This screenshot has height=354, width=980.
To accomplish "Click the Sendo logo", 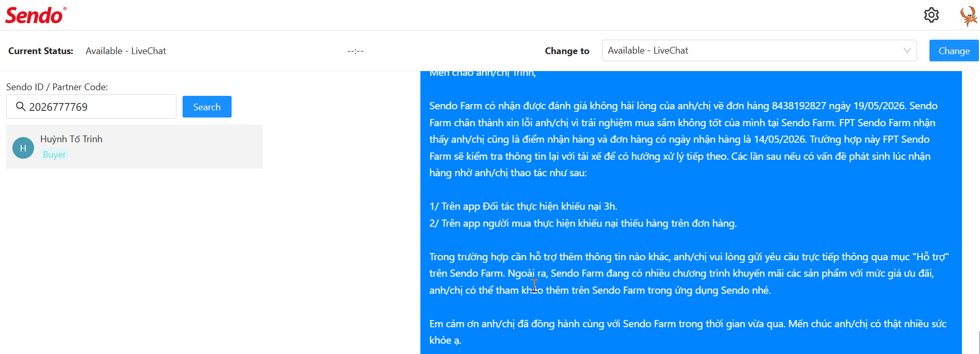I will [x=36, y=15].
